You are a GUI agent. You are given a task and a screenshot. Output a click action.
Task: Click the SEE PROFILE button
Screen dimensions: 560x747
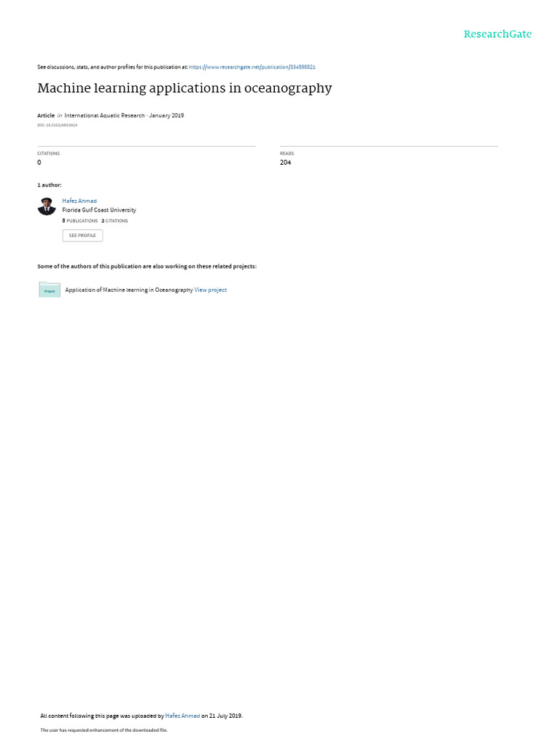coord(82,236)
